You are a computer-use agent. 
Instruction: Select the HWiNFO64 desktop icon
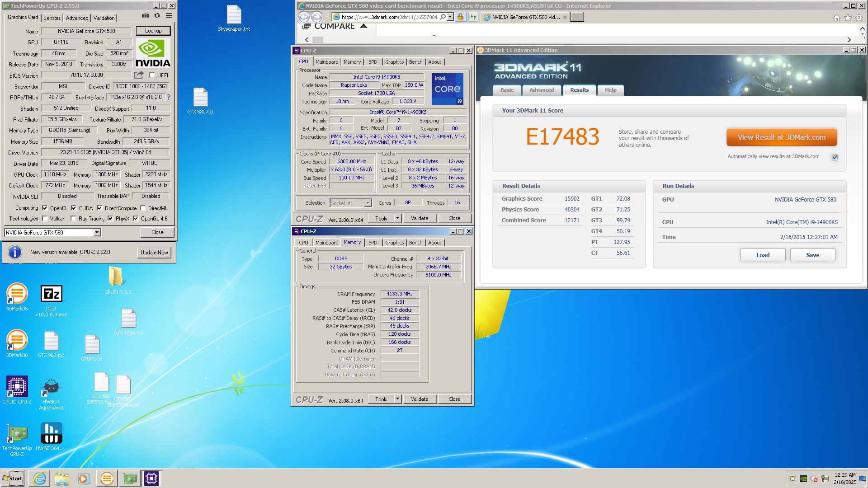click(x=51, y=436)
